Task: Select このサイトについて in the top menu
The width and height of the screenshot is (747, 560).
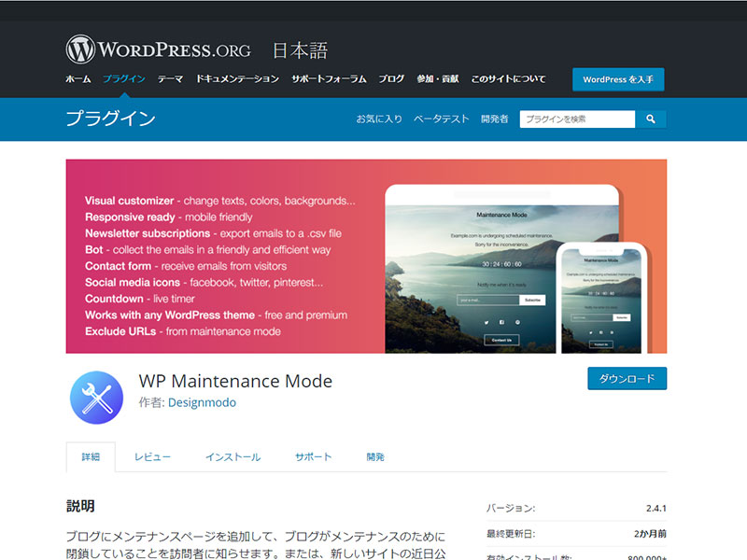Action: (508, 79)
